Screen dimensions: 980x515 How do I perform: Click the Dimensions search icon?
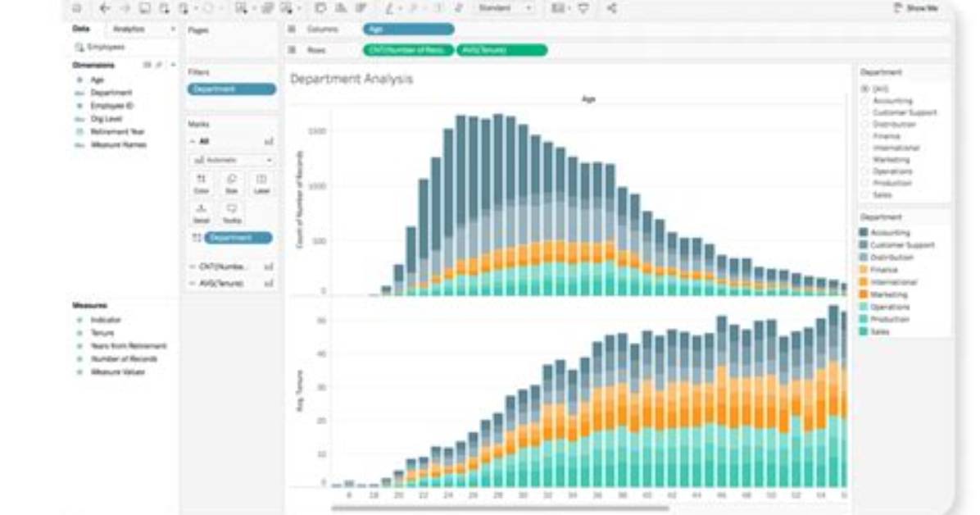click(160, 65)
